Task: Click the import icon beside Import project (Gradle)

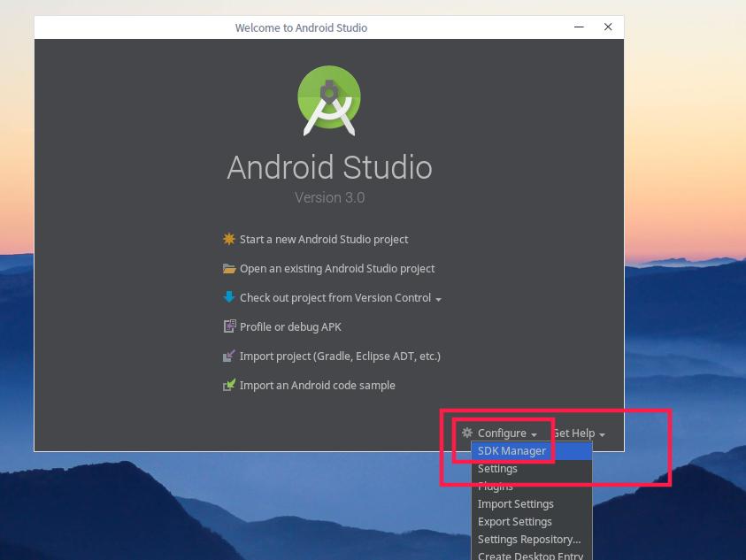Action: pos(229,356)
